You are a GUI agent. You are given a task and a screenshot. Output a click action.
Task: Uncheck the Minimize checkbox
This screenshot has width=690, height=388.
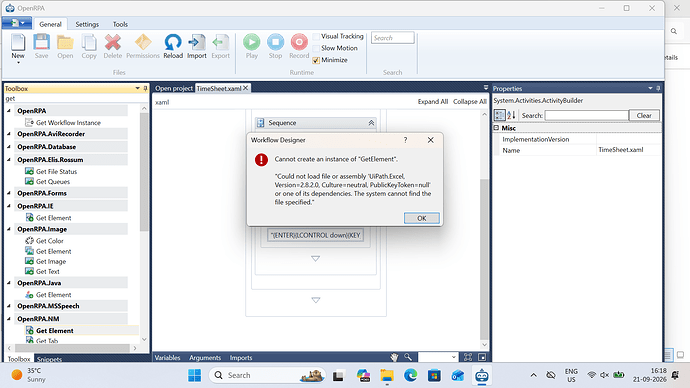coord(316,60)
